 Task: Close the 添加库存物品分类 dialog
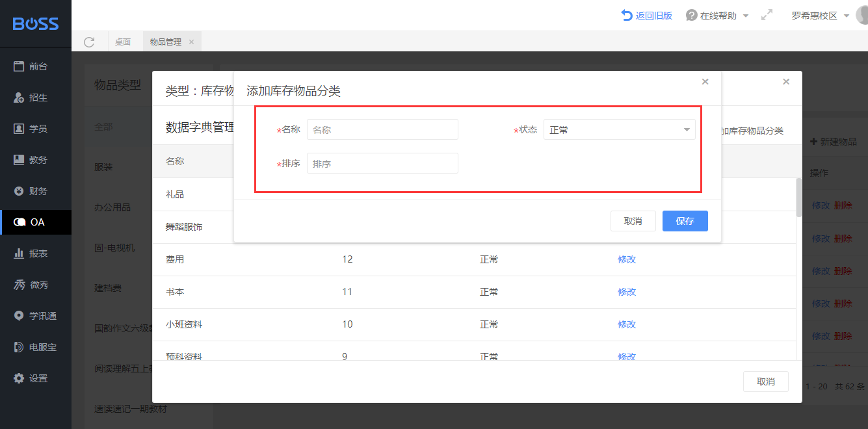pos(705,82)
